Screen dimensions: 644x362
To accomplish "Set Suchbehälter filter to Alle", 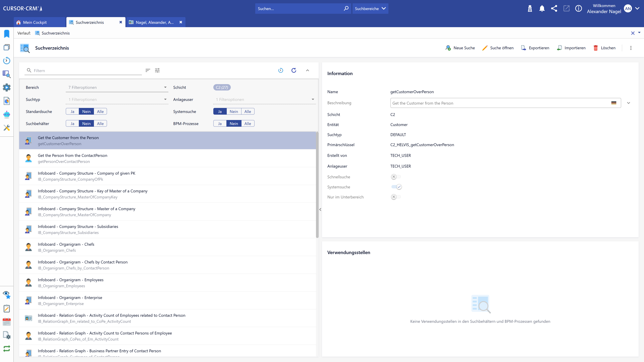I will point(100,123).
